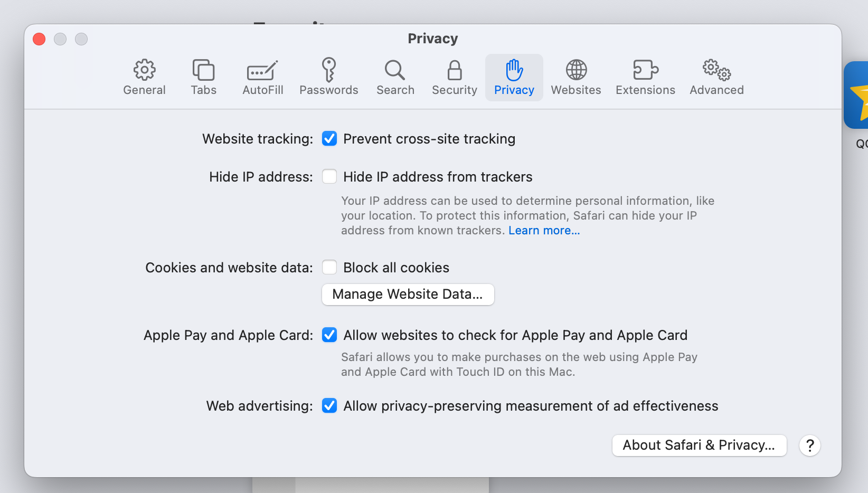Image resolution: width=868 pixels, height=493 pixels.
Task: Open the General preferences pane
Action: pos(144,77)
